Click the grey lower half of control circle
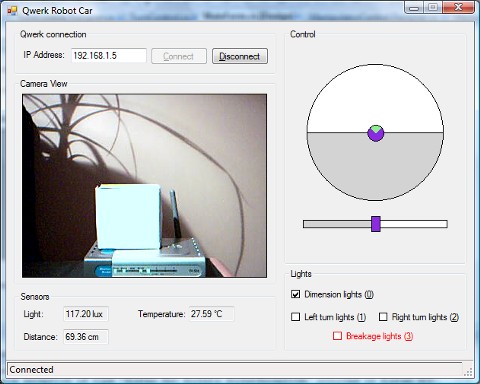The height and width of the screenshot is (384, 480). pos(375,167)
